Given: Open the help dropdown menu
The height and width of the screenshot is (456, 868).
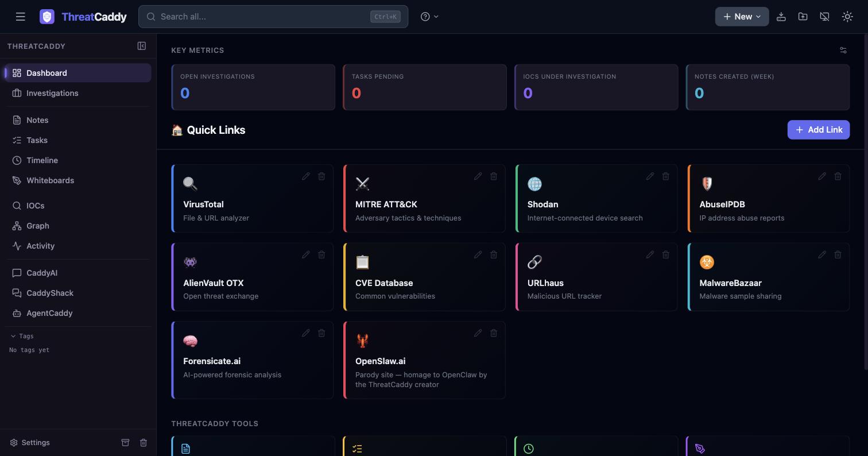Looking at the screenshot, I should [429, 17].
